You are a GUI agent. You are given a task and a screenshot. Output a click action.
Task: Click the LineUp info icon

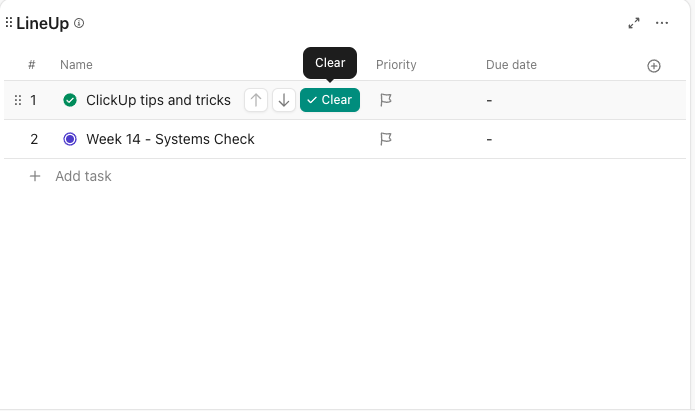(x=79, y=23)
